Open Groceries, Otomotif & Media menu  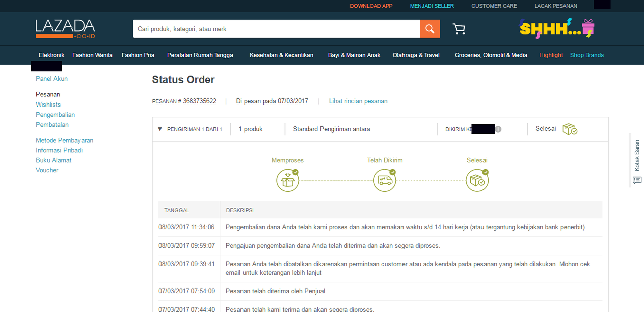[491, 55]
